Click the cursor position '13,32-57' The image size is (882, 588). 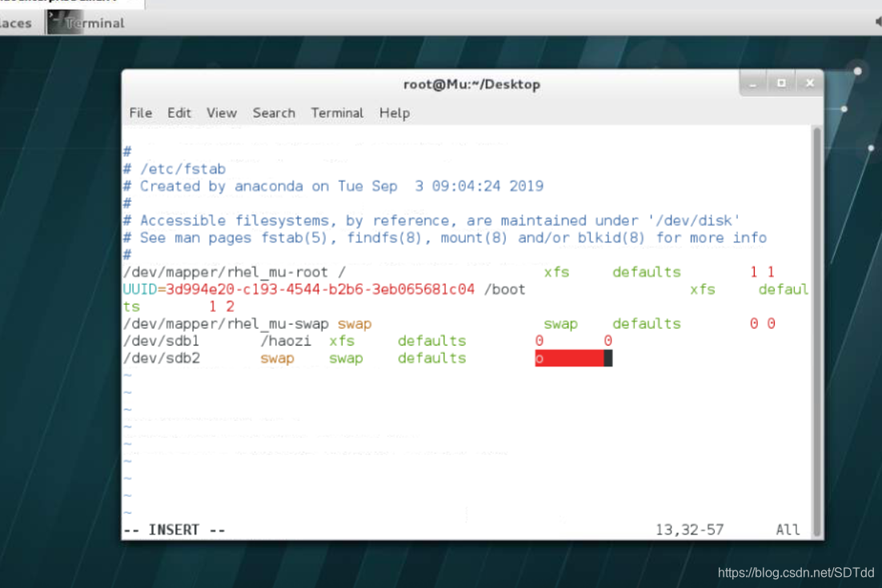(x=690, y=530)
